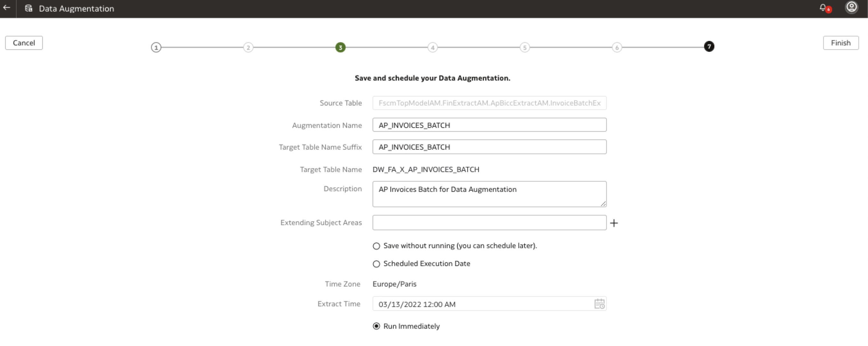Click the Extending Subject Areas field

(x=489, y=223)
